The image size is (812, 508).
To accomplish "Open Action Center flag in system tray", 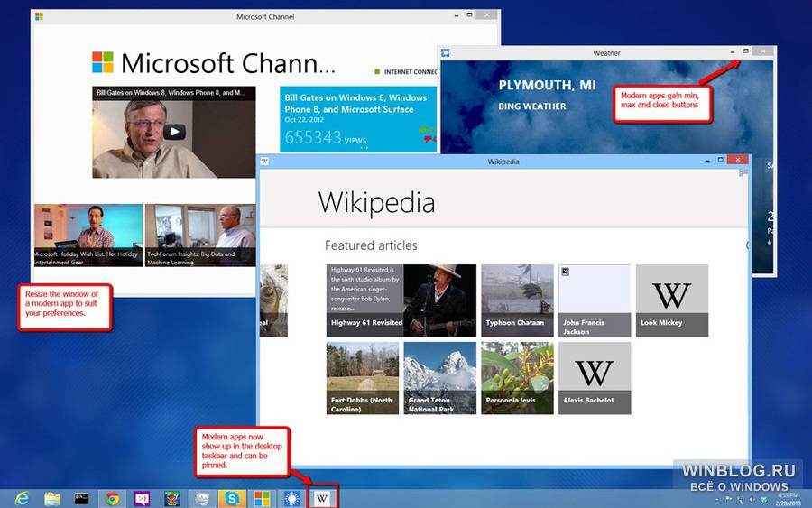I will pos(729,500).
